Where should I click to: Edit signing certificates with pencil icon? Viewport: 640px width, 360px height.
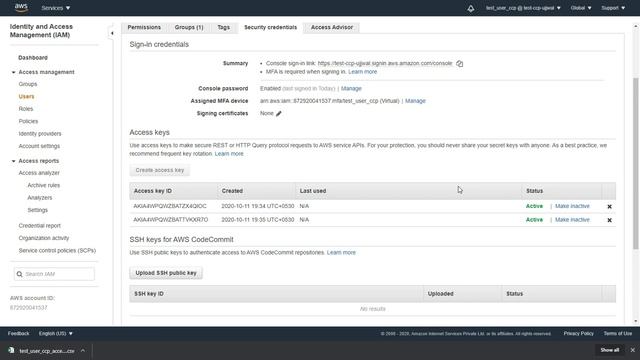tap(279, 113)
